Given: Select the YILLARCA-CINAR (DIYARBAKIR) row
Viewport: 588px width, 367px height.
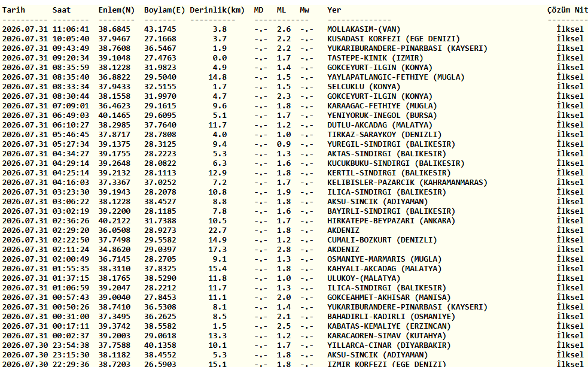Looking at the screenshot, I should pyautogui.click(x=293, y=345).
